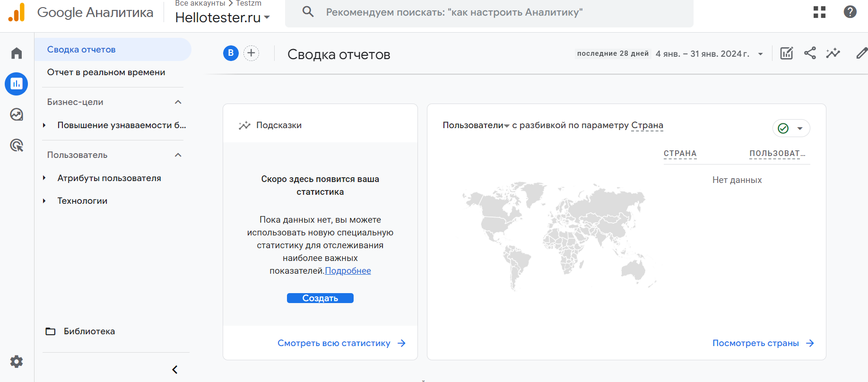Click the Google Analytics logo

pos(17,13)
